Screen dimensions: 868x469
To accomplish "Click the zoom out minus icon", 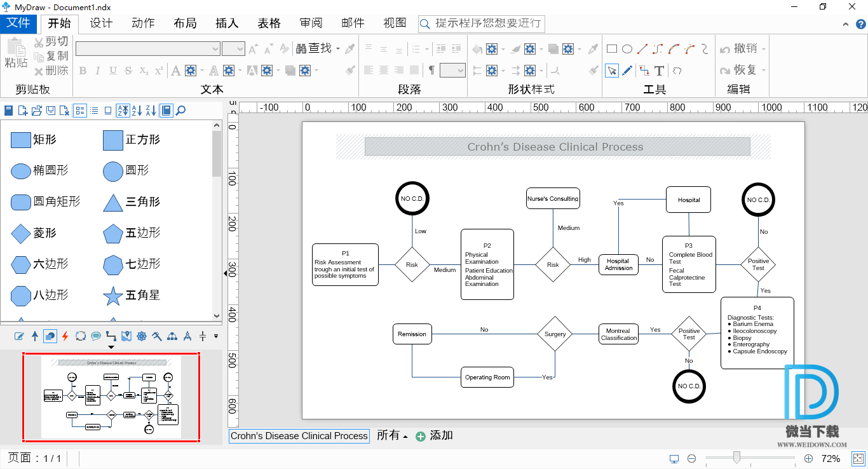I will coord(692,458).
